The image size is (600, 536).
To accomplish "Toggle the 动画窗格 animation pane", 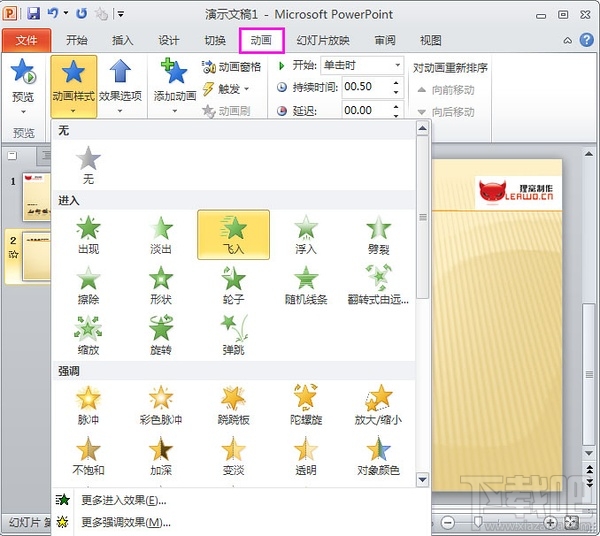I will tap(231, 67).
